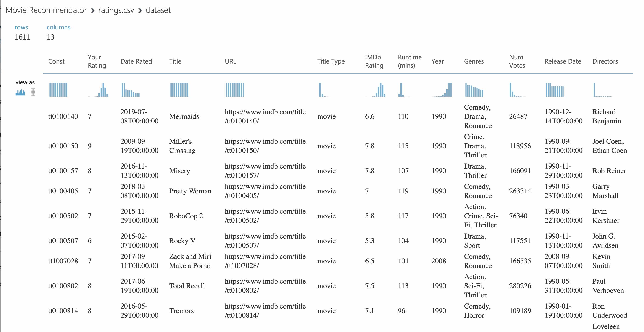Click the Total Recall title cell

pos(187,286)
